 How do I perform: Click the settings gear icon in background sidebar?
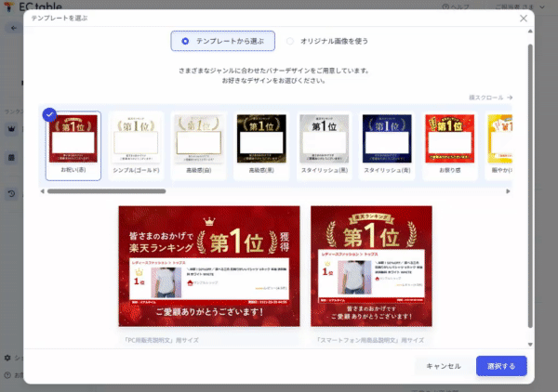click(7, 358)
